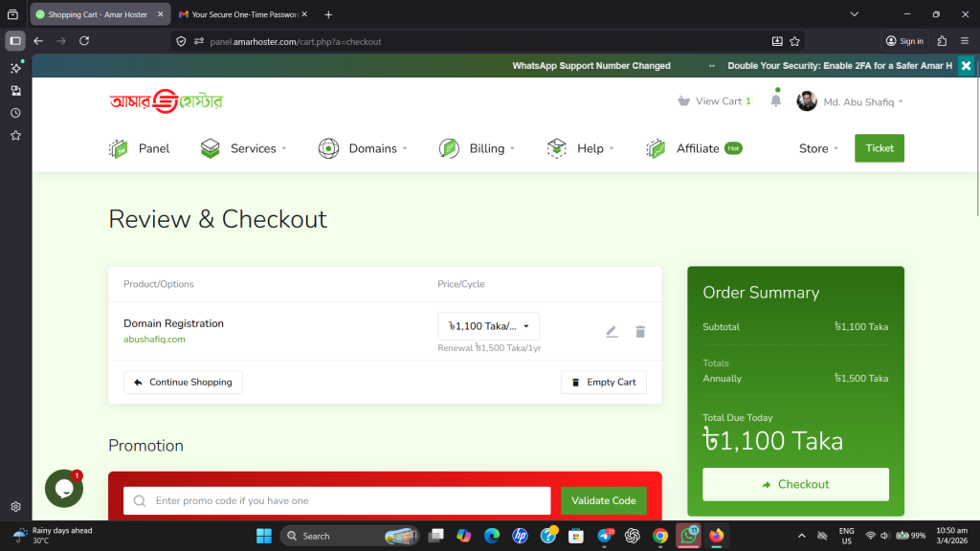Click the Empty Cart button
Screen dimensions: 980x551
point(603,383)
